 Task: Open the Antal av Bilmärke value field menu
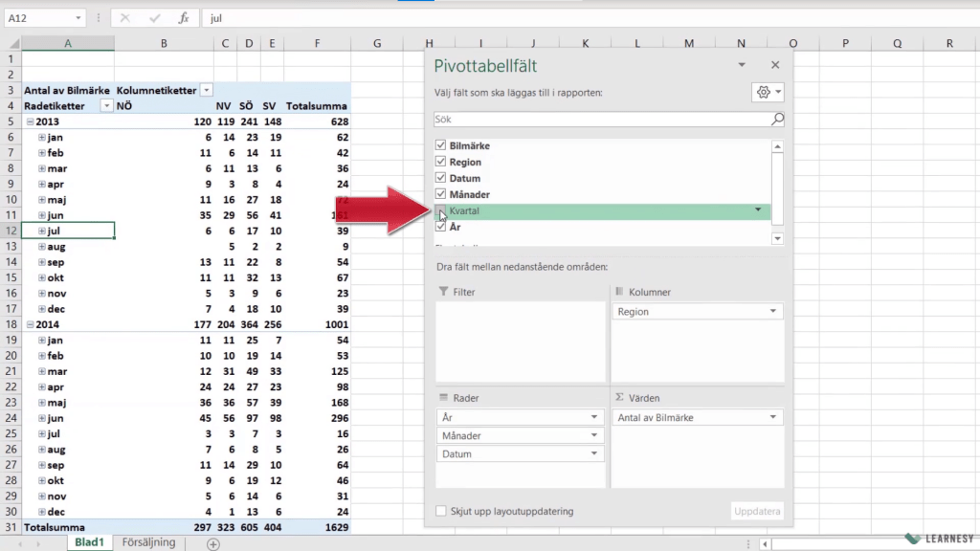[x=772, y=418]
